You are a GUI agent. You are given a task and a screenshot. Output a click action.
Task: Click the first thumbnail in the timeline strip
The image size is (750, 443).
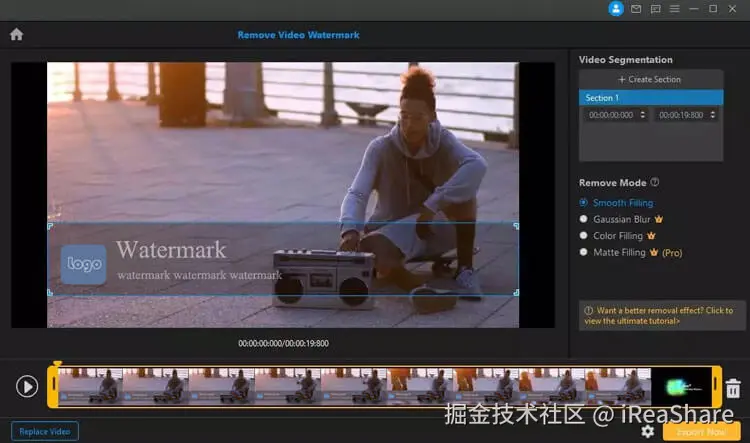click(90, 387)
